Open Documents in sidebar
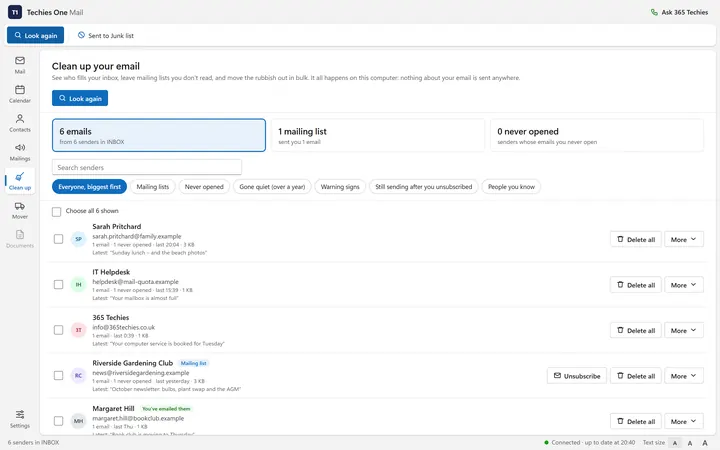720x450 pixels. click(20, 239)
